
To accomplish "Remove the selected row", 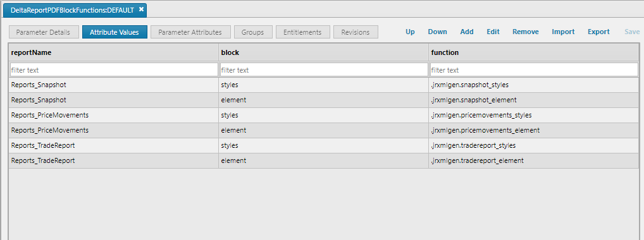I will pyautogui.click(x=525, y=32).
